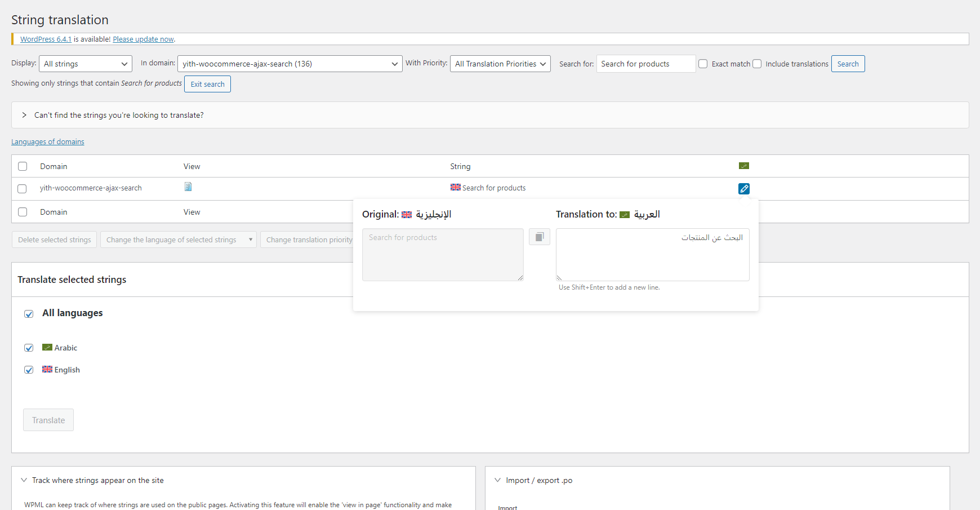
Task: Uncheck the All languages checkbox
Action: click(29, 314)
